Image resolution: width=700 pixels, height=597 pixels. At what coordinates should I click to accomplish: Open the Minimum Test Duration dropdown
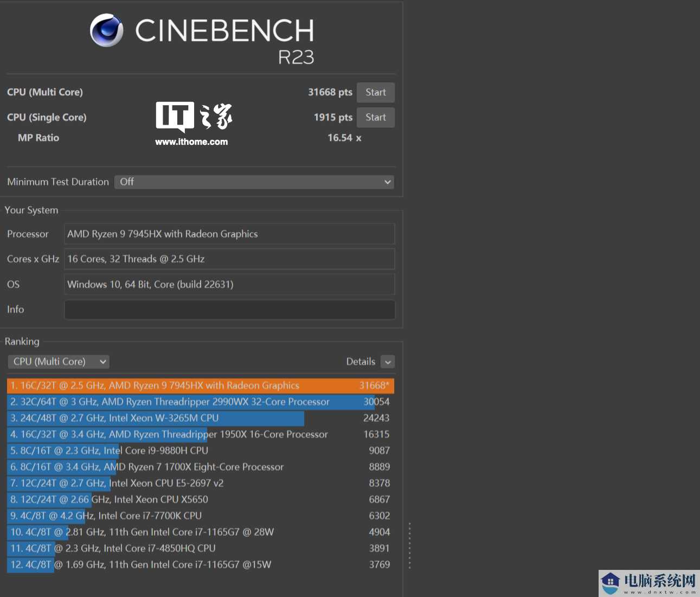[254, 182]
